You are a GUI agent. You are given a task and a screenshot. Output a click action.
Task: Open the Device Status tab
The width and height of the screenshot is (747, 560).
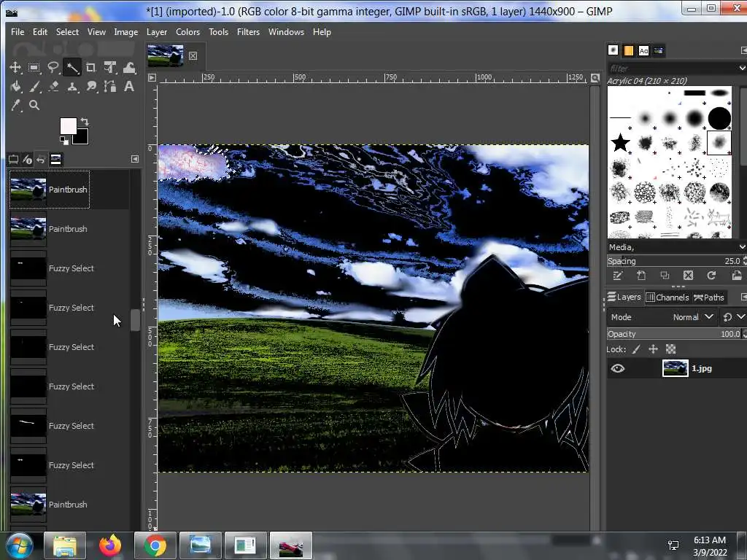pyautogui.click(x=27, y=160)
